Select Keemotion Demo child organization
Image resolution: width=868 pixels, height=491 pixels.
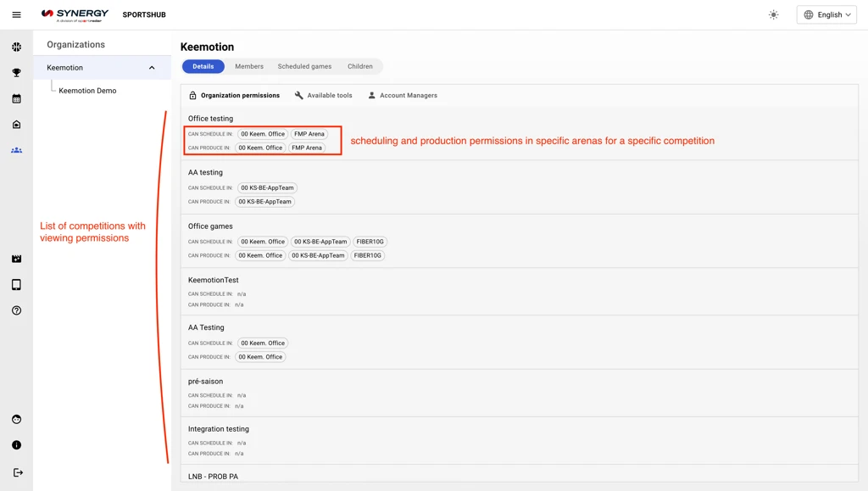point(87,91)
